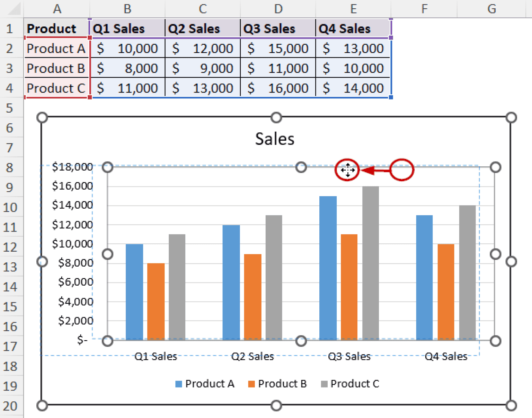The image size is (532, 418).
Task: Click the gray Product C legend marker
Action: click(323, 384)
